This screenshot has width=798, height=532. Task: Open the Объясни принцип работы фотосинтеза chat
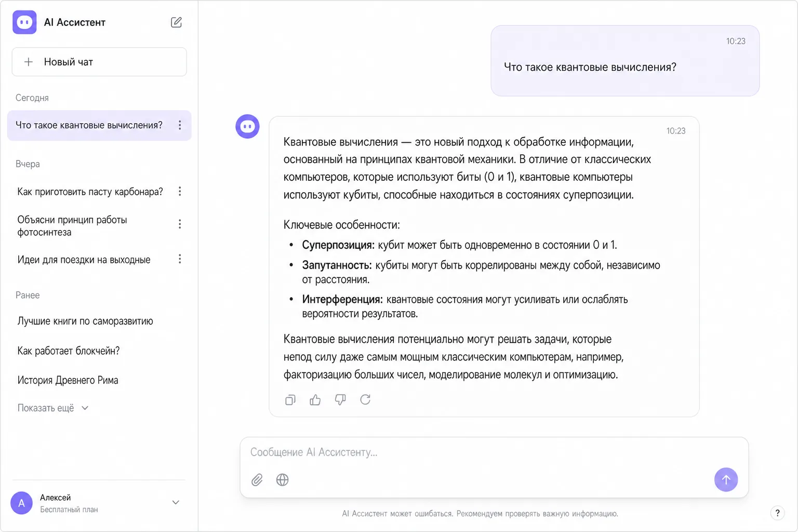point(72,226)
